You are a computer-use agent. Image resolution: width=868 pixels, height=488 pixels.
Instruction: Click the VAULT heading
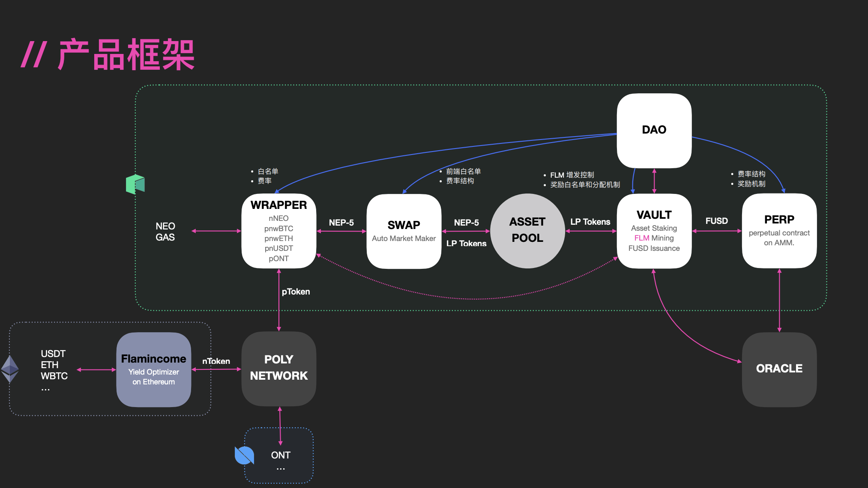[x=654, y=215]
